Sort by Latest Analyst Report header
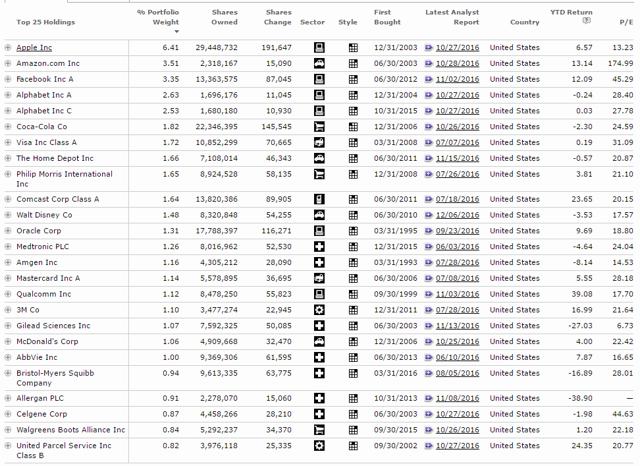The image size is (640, 466). pos(452,18)
